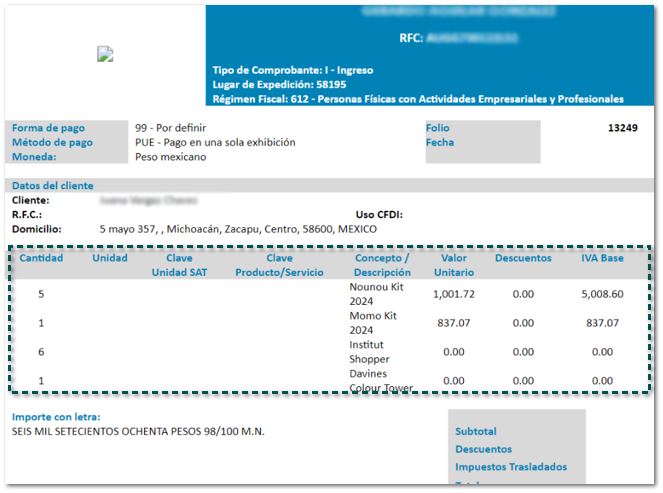Click the 'Forma de pago' label
663x493 pixels.
pos(48,128)
